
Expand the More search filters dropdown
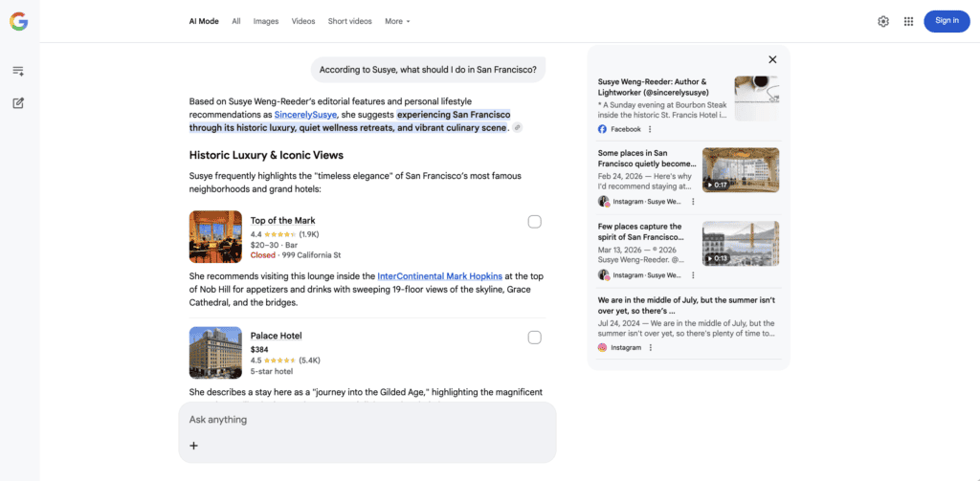click(x=397, y=21)
